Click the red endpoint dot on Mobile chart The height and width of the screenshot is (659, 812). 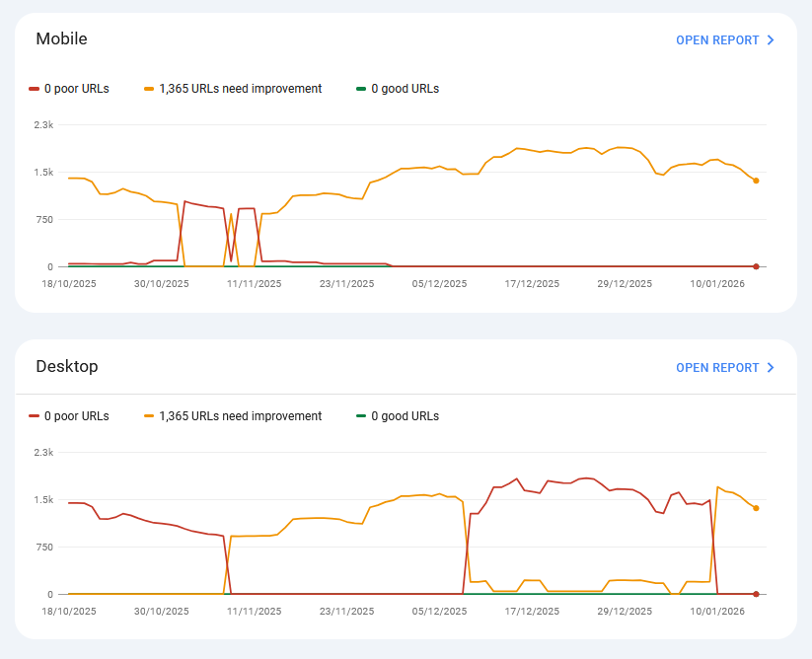tap(756, 266)
